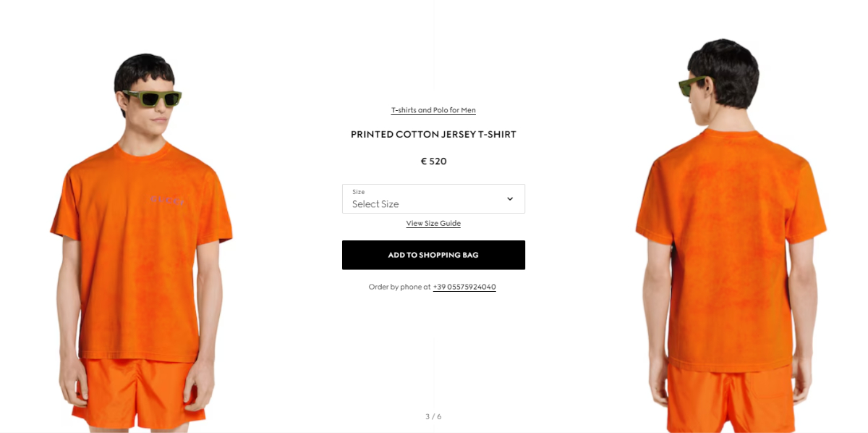Click the chevron arrow in the Size box

(510, 199)
